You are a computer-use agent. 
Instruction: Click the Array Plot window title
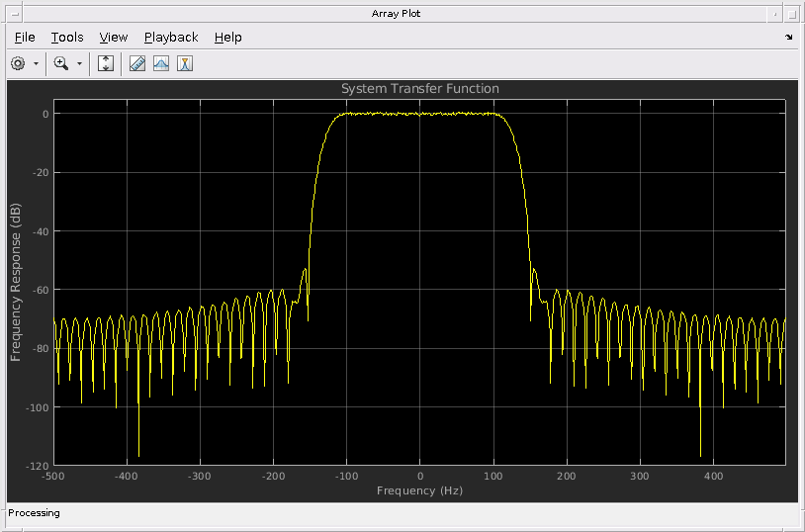[396, 14]
